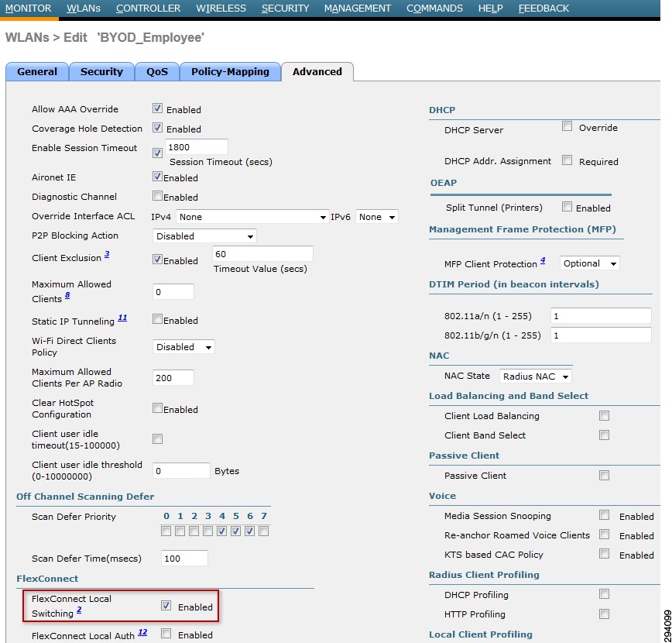Check Scan Defer Priority 0 box
This screenshot has width=672, height=643.
166,531
